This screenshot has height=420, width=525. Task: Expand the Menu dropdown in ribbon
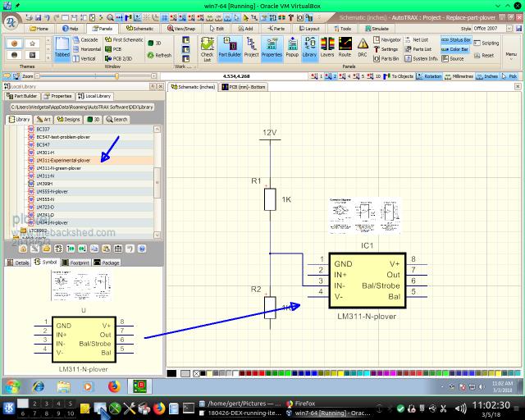[511, 55]
